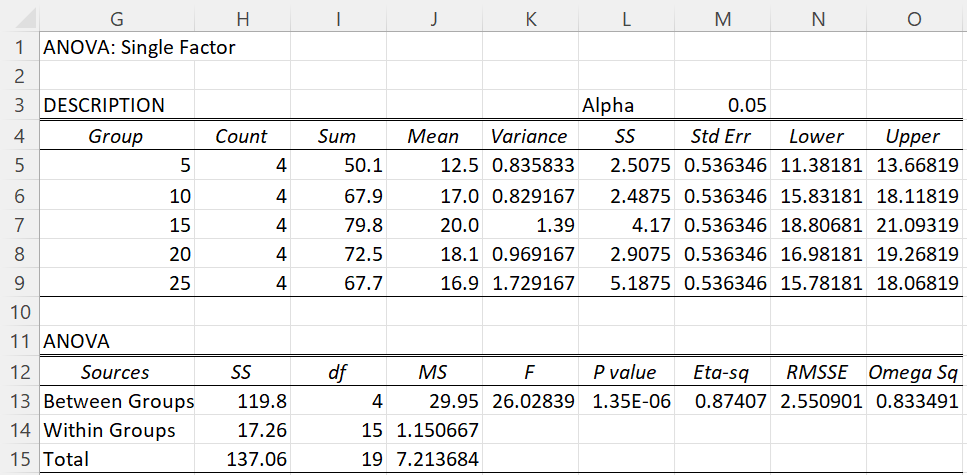
Task: Click the Sum 79.8 cell
Action: pyautogui.click(x=338, y=225)
